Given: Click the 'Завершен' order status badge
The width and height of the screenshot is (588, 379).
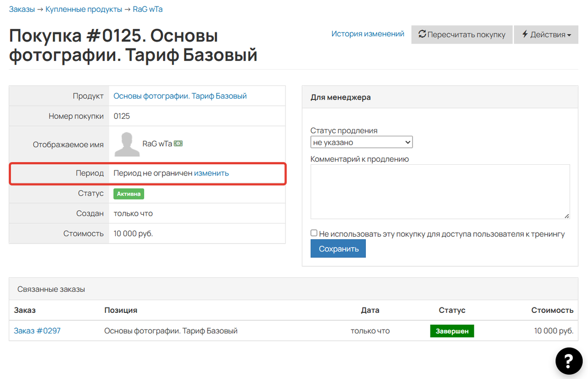Looking at the screenshot, I should point(452,331).
